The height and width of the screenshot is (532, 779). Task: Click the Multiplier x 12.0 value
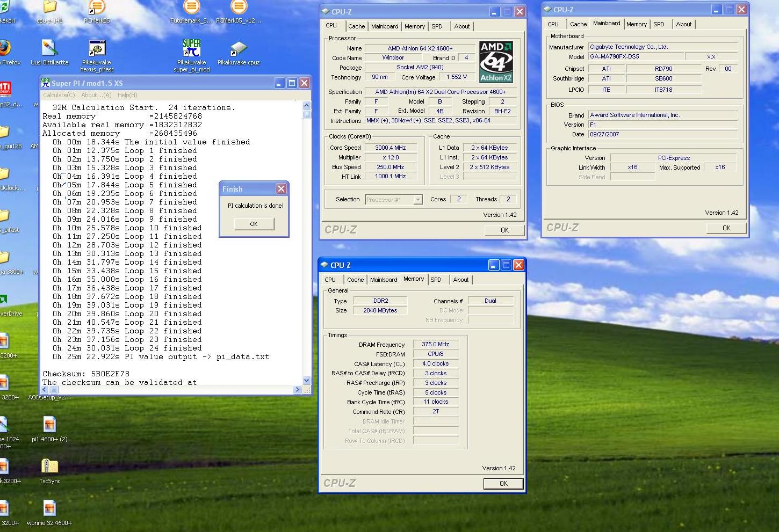391,157
